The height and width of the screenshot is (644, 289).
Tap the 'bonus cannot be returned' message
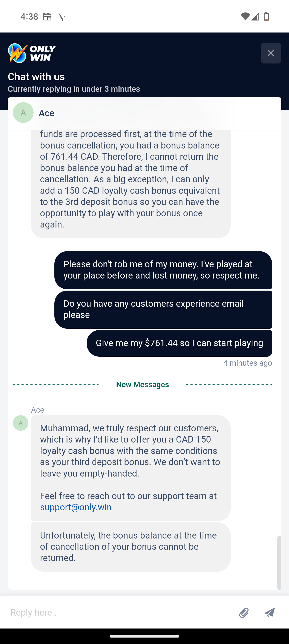131,546
